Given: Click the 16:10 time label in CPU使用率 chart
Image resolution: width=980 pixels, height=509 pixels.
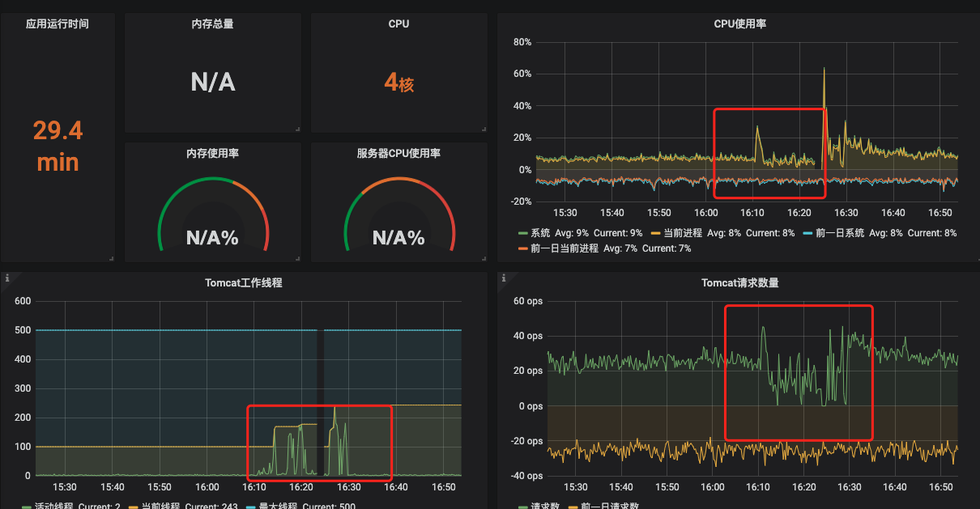Looking at the screenshot, I should [x=752, y=213].
